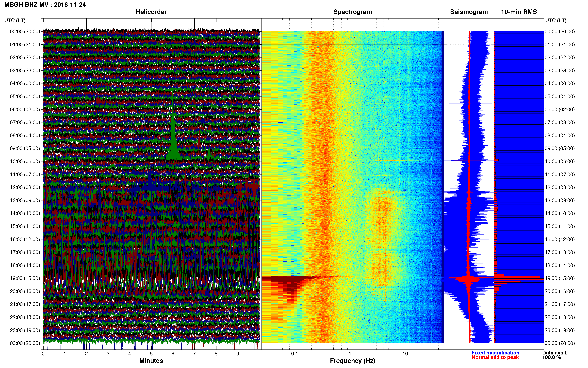Click '06:00 (02:00)' on the left time axis
The image size is (588, 368).
coord(25,110)
